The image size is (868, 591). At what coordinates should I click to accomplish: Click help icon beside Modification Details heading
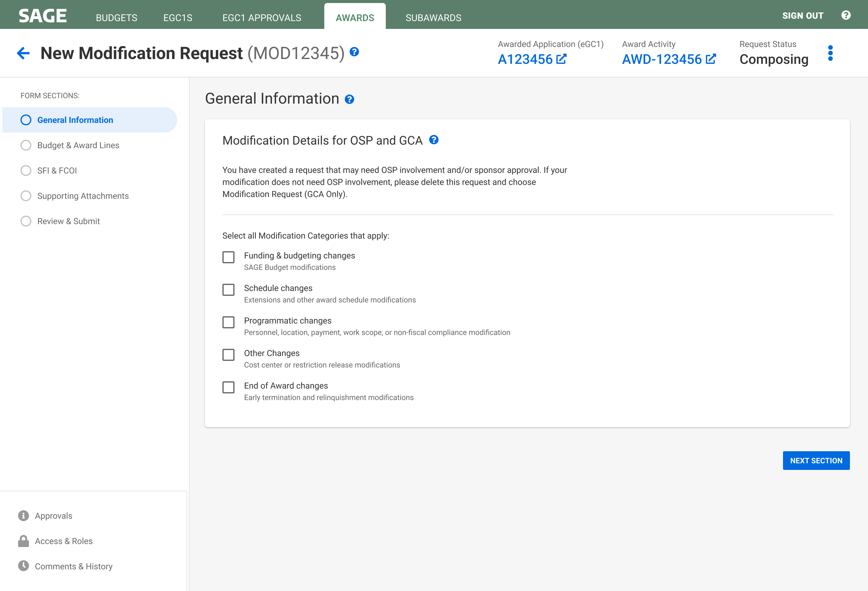(x=433, y=140)
